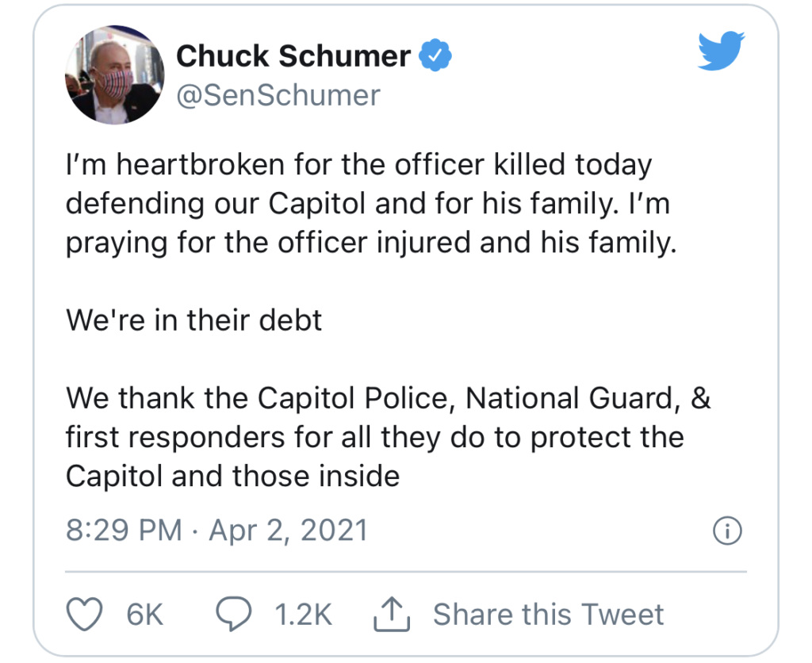The image size is (812, 663).
Task: Click the 6K likes count
Action: point(145,615)
